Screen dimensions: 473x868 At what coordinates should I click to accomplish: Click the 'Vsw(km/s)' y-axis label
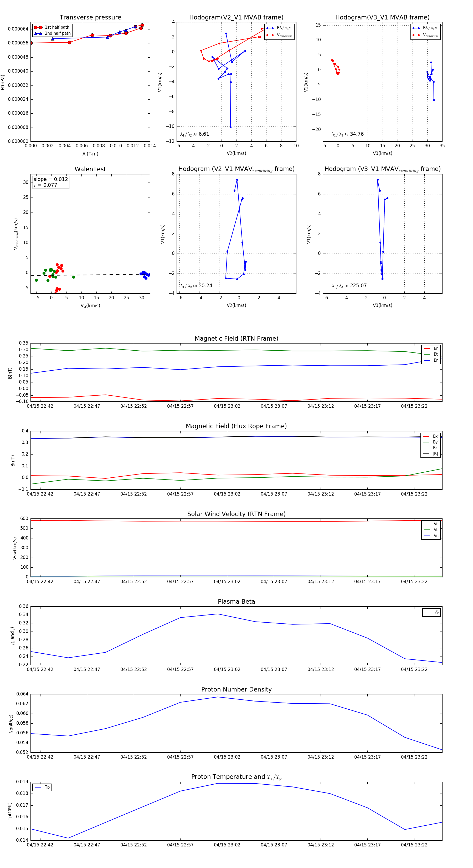14,548
